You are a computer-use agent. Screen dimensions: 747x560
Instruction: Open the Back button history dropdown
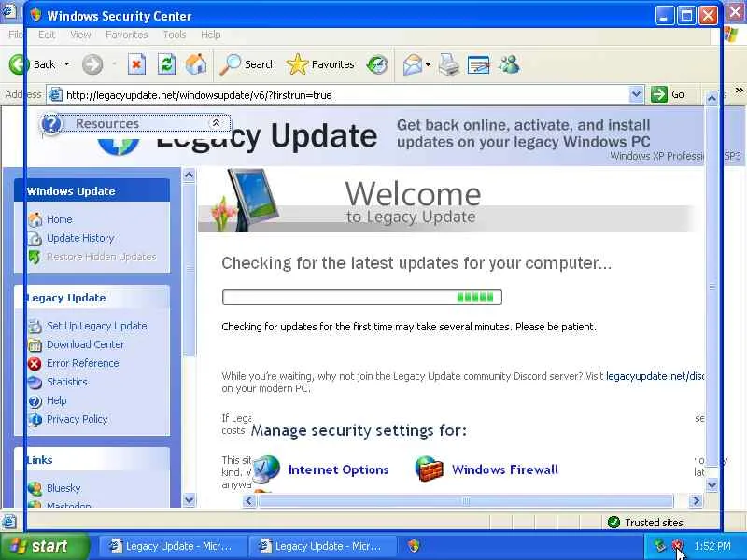click(x=66, y=64)
